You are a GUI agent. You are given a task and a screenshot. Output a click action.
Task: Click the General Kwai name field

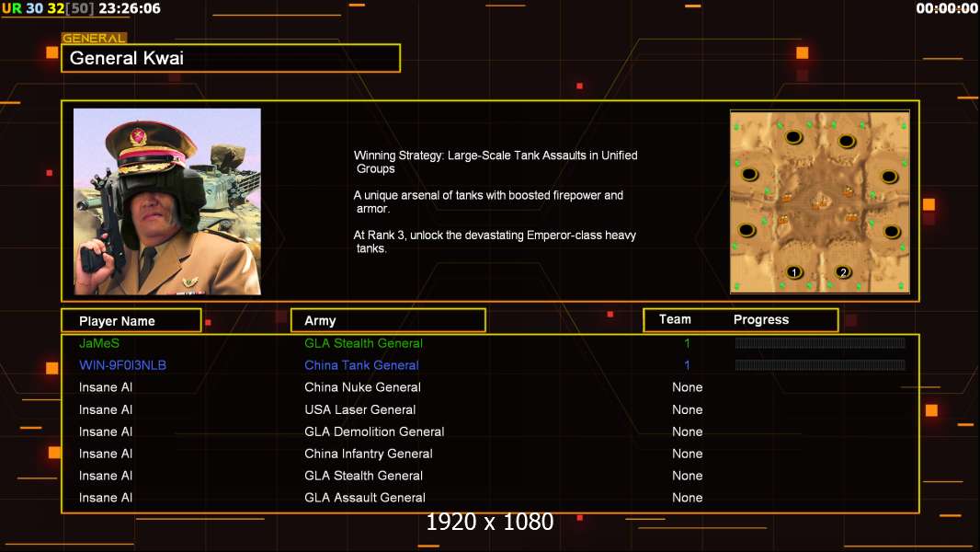(x=231, y=58)
